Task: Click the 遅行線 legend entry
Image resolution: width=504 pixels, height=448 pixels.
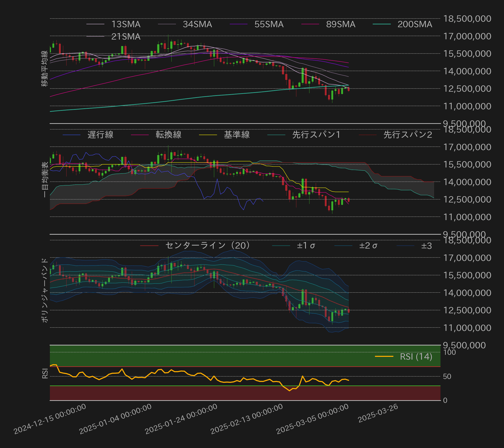Action: (100, 135)
